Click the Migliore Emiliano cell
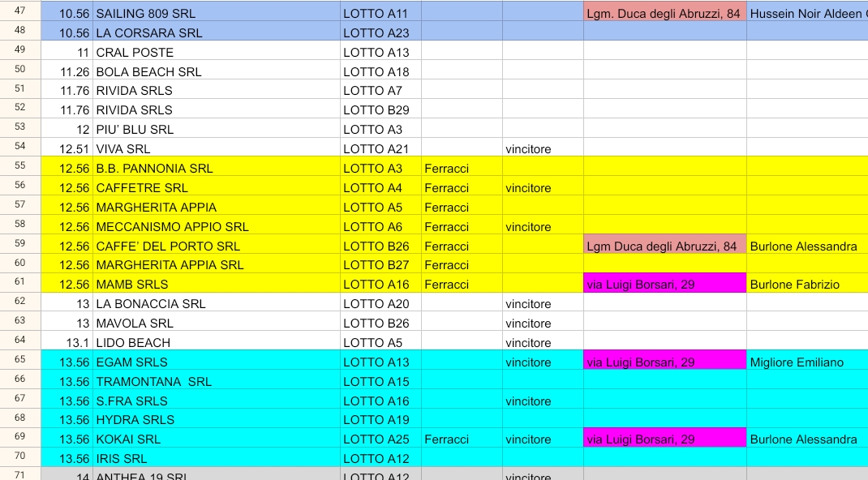Screen dimensions: 868x480 806,362
